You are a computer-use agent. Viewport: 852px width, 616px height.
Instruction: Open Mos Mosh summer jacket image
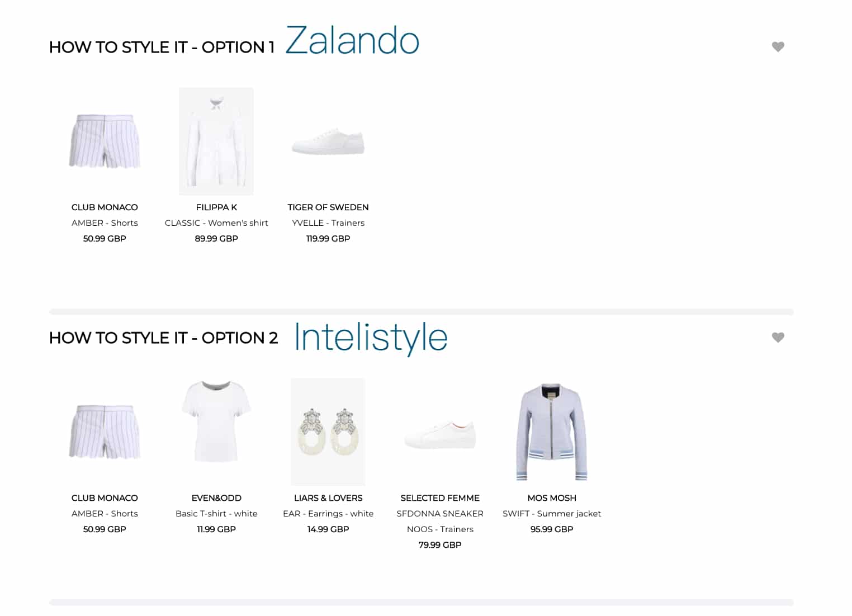(552, 432)
